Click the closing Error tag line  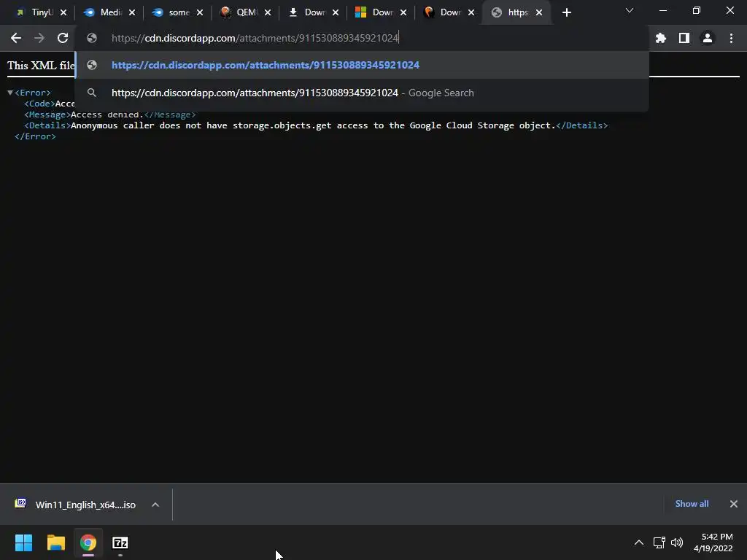pyautogui.click(x=35, y=136)
